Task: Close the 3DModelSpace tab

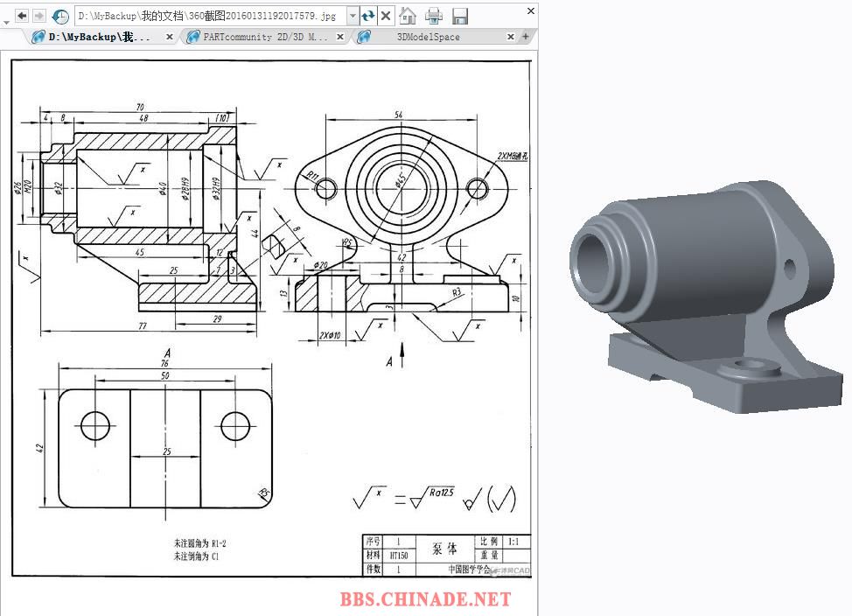Action: point(511,37)
